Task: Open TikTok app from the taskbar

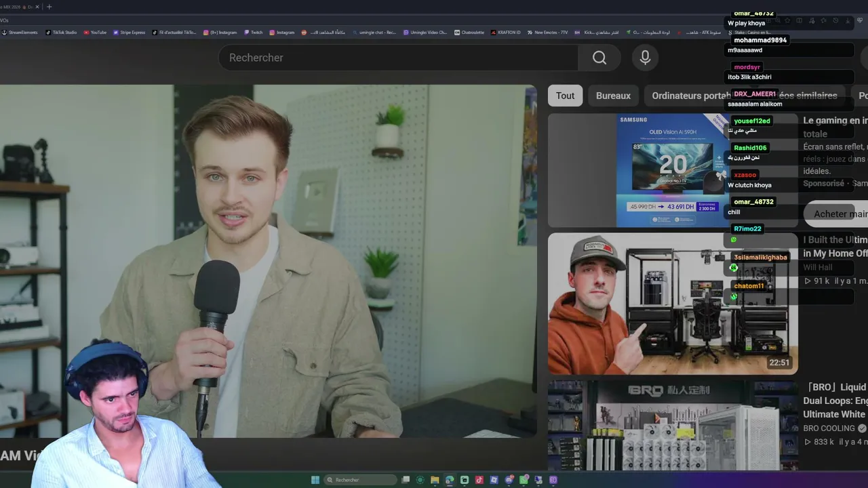Action: click(x=479, y=480)
